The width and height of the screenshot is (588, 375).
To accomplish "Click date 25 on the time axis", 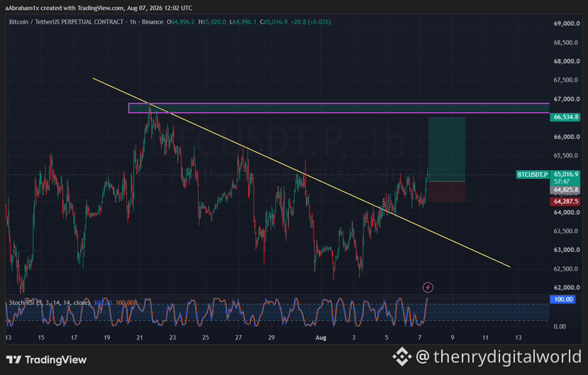I will tap(206, 338).
